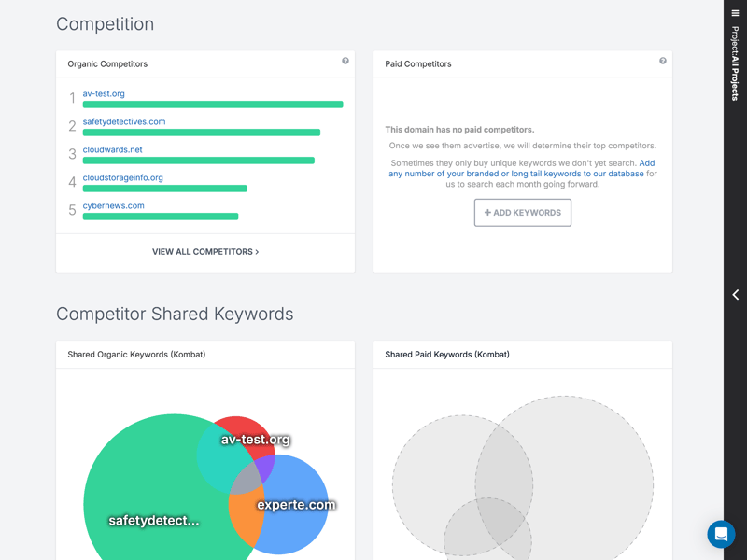This screenshot has width=747, height=560.
Task: Click the Add Keywords button
Action: (x=522, y=213)
